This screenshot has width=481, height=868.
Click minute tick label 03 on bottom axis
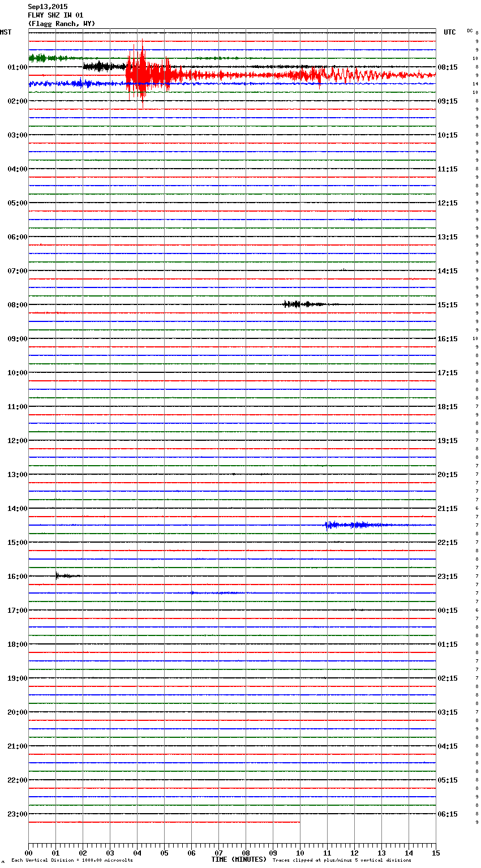(110, 853)
